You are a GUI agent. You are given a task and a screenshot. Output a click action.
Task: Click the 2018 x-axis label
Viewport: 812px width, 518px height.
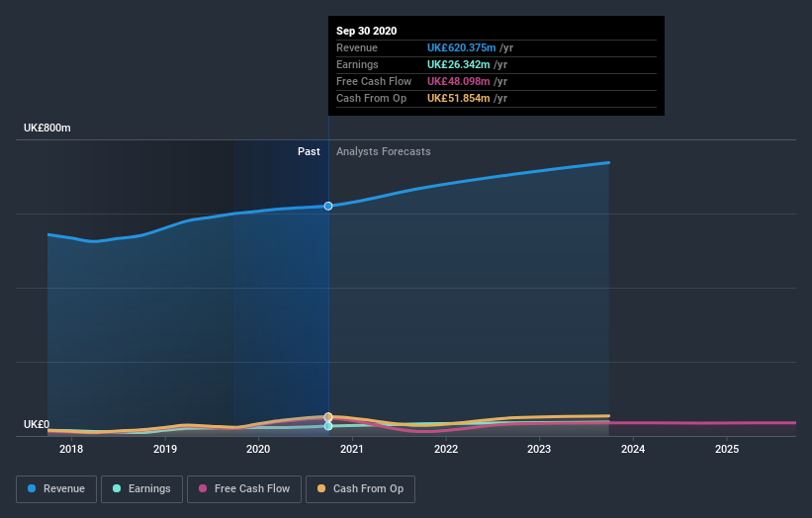tap(71, 449)
